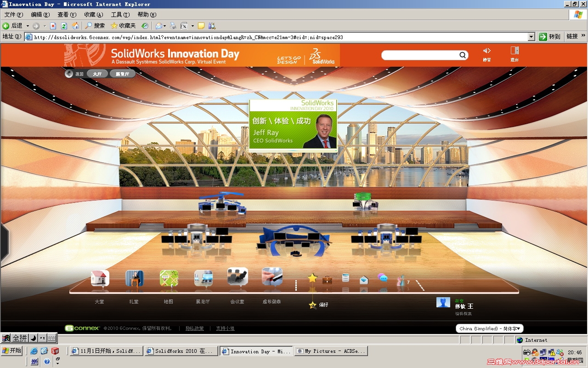Open the 文件(F) menu
This screenshot has width=588, height=368.
click(x=14, y=15)
